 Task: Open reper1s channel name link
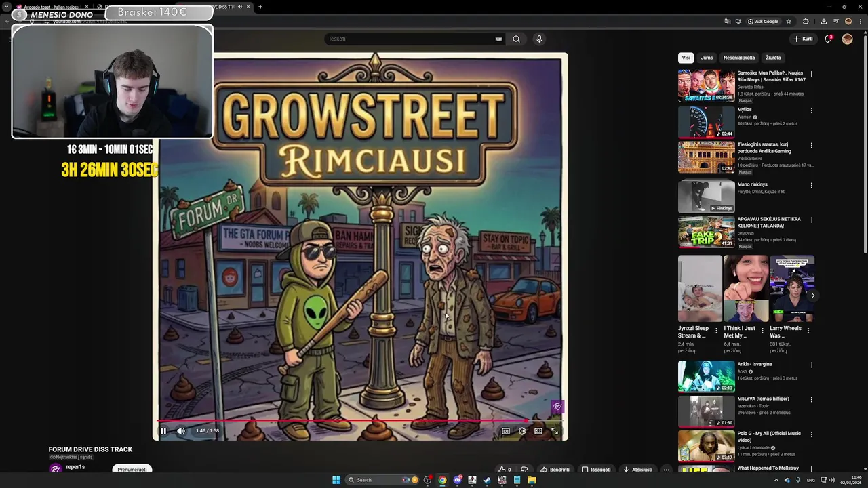coord(75,467)
